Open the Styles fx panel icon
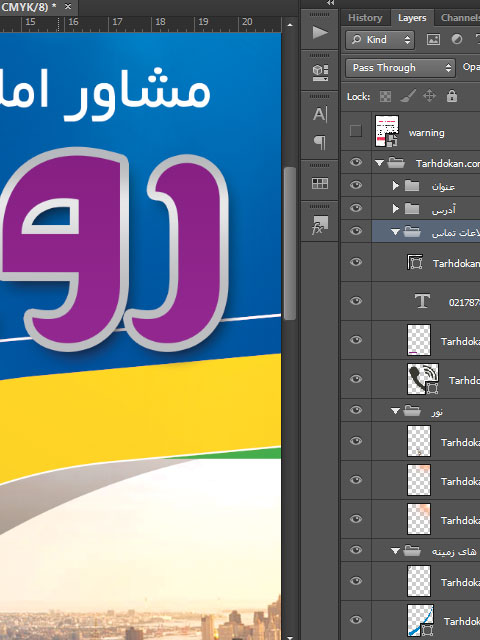This screenshot has height=640, width=480. click(320, 225)
